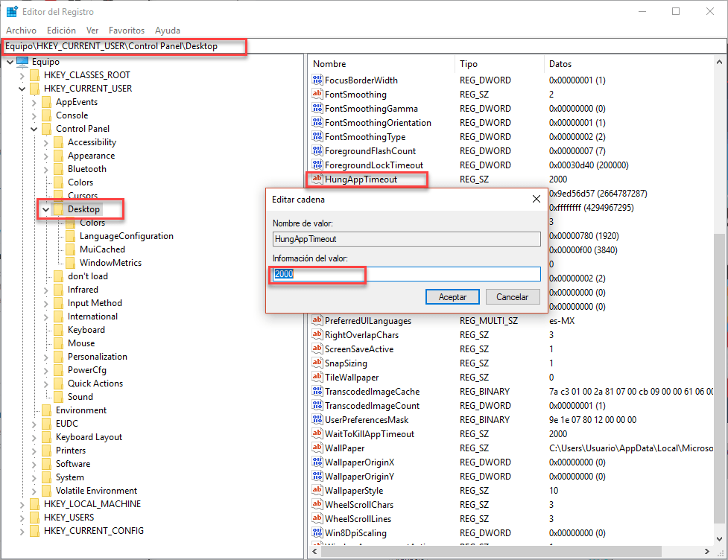Collapse the Control Panel key
Image resolution: width=728 pixels, height=560 pixels.
click(x=34, y=129)
